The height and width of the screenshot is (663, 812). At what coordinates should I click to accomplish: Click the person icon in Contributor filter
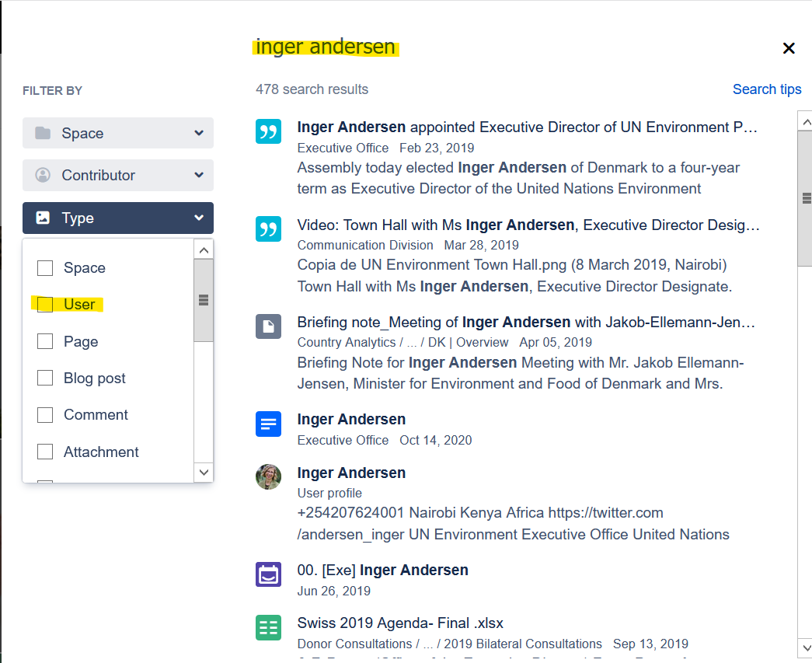43,175
